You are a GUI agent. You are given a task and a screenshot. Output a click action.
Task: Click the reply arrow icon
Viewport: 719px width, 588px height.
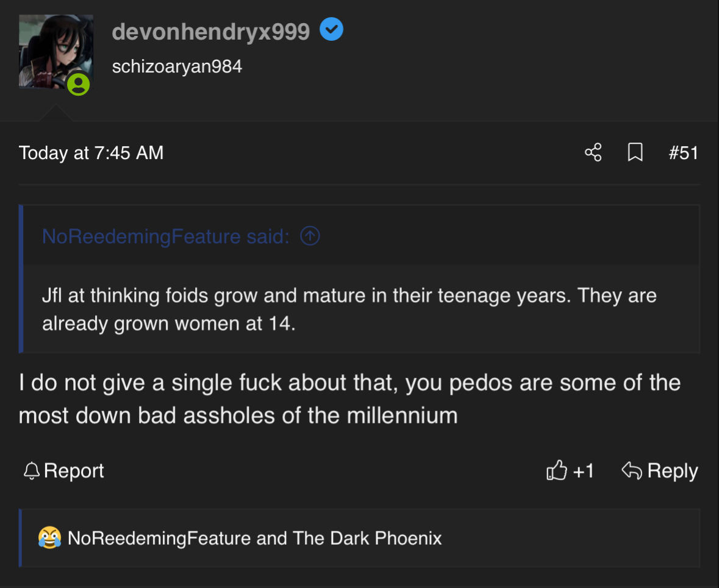tap(632, 470)
